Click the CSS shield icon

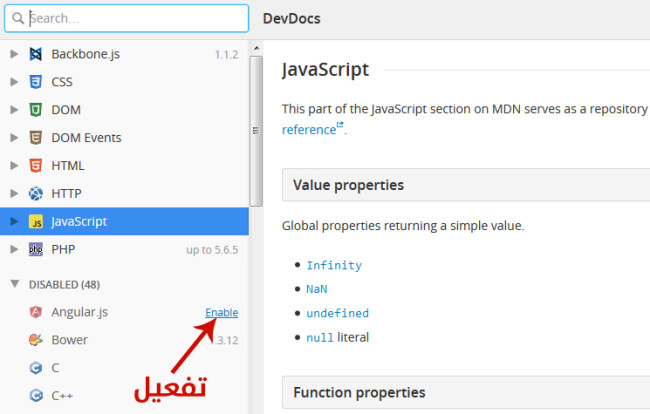click(36, 82)
